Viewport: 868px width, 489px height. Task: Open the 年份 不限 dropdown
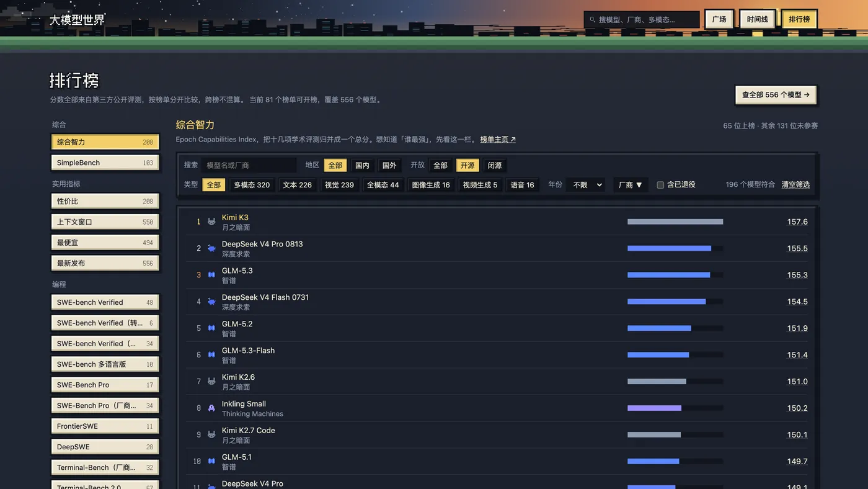tap(586, 185)
